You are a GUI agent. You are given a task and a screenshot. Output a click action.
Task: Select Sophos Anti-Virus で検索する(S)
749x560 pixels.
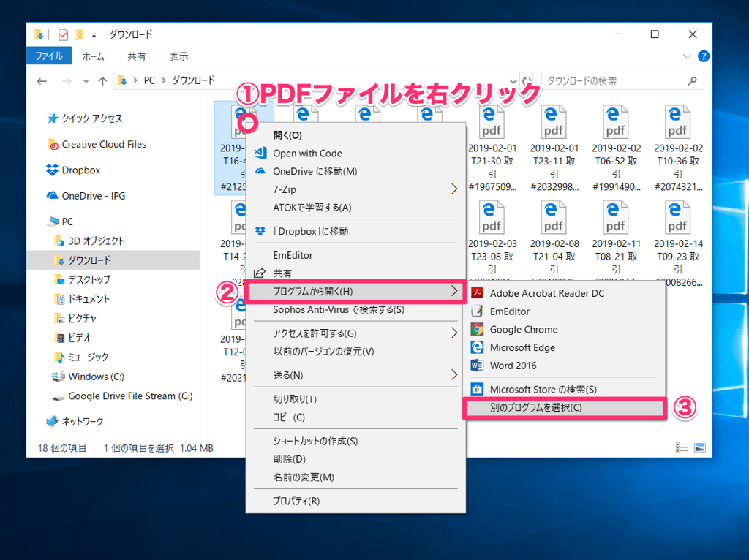339,309
